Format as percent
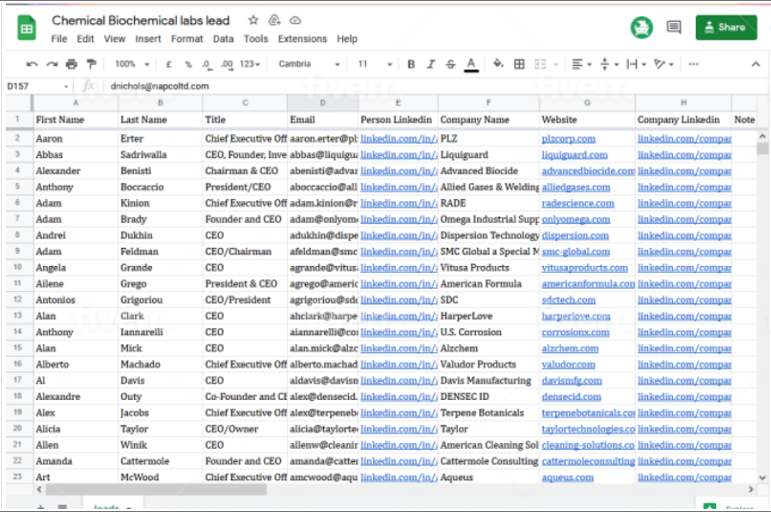 188,64
